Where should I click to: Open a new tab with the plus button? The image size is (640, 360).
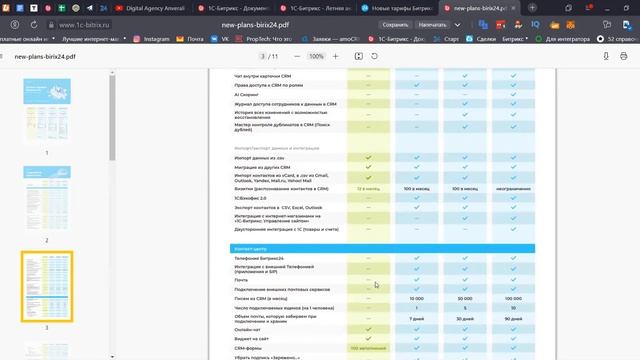[532, 8]
